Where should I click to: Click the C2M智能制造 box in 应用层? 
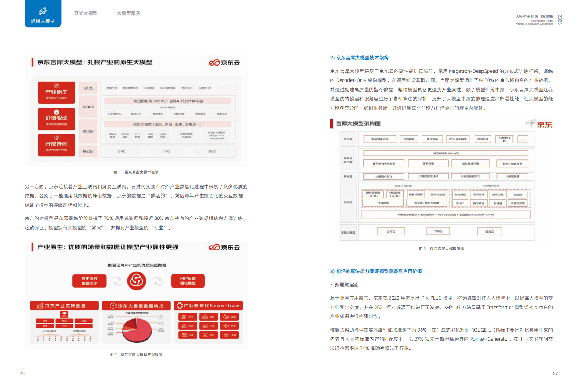(x=457, y=139)
